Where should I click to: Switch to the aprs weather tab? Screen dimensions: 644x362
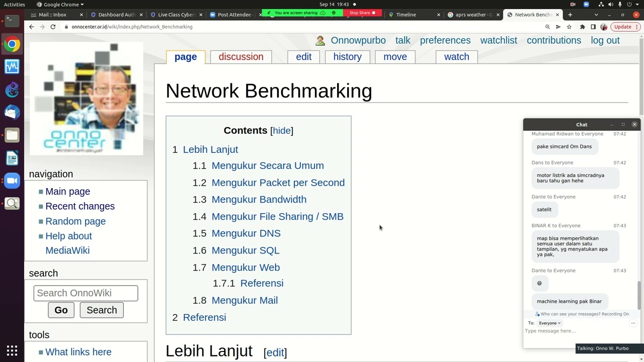pyautogui.click(x=473, y=15)
